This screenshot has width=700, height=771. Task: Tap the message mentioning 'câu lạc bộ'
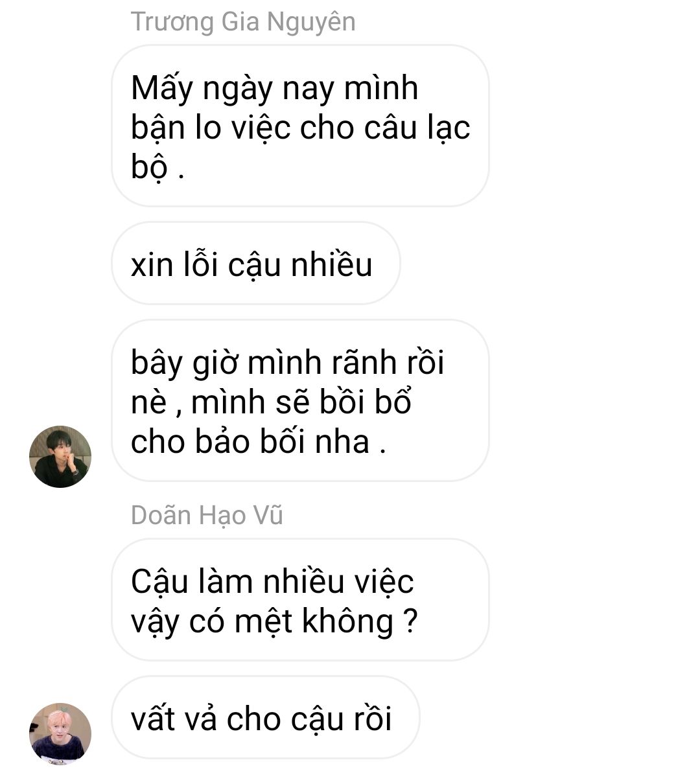pos(301,126)
